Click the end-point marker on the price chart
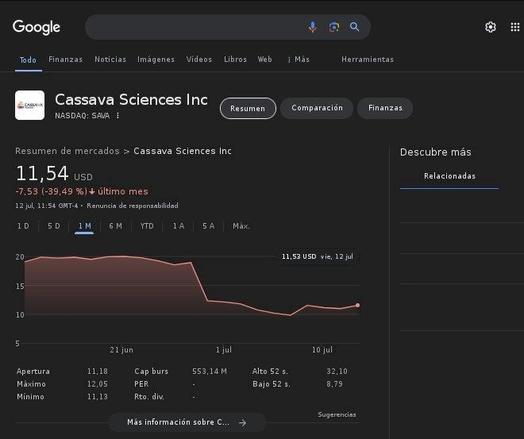The width and height of the screenshot is (524, 439). pos(358,305)
